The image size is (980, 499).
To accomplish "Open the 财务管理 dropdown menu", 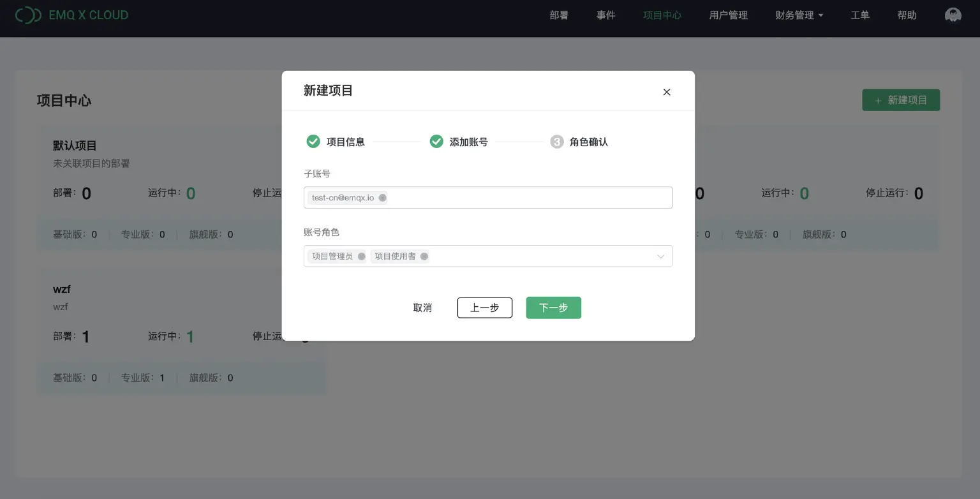I will 798,15.
